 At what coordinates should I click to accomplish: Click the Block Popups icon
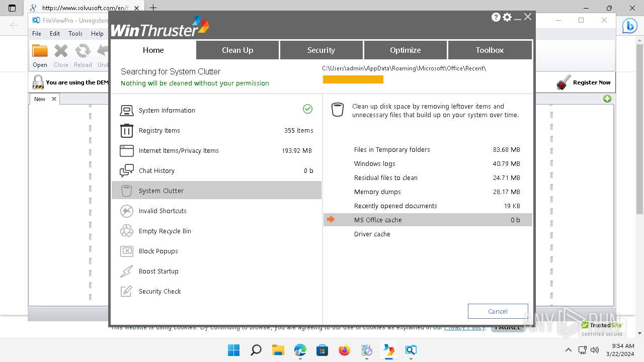pyautogui.click(x=127, y=251)
